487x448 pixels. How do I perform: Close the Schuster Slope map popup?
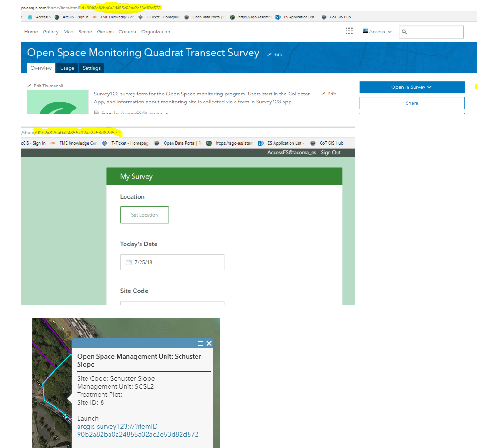[209, 343]
